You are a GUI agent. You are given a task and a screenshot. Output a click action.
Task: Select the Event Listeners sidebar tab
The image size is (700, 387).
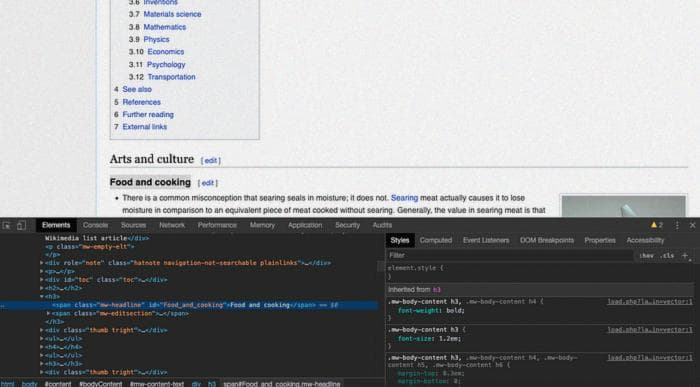486,240
